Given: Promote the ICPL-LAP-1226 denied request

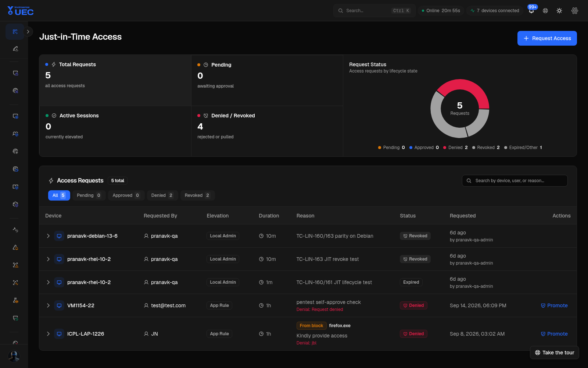Looking at the screenshot, I should 554,334.
